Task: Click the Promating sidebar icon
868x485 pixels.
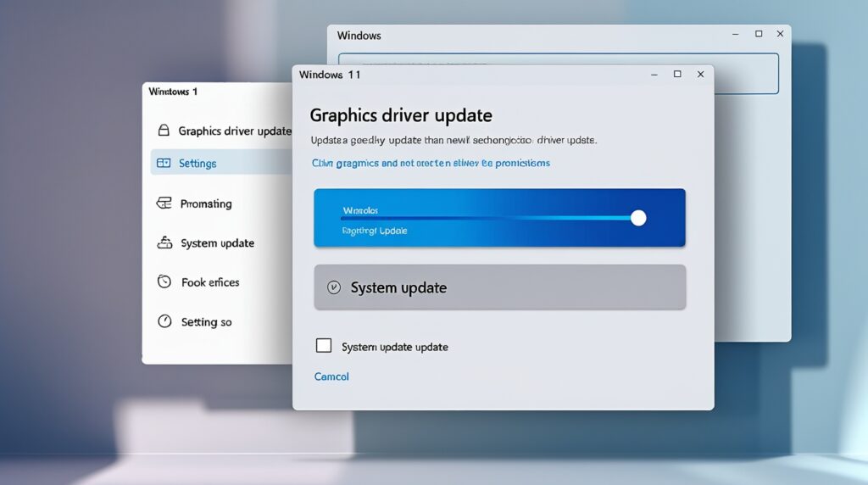Action: (x=164, y=203)
